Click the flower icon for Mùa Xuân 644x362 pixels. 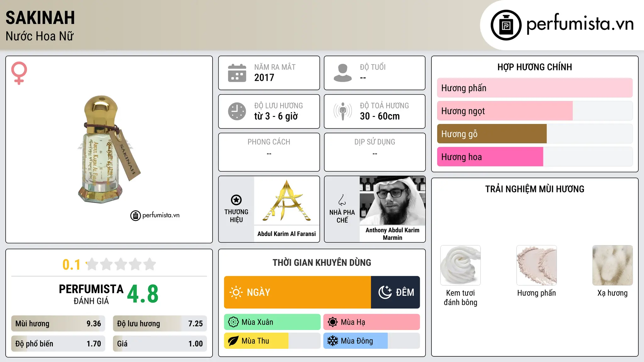[233, 322]
